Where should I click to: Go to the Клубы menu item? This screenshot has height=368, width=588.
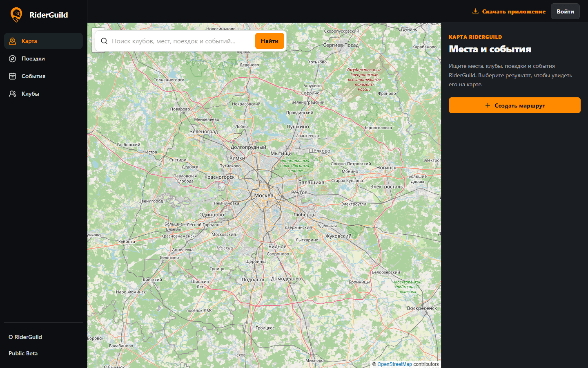pyautogui.click(x=43, y=94)
